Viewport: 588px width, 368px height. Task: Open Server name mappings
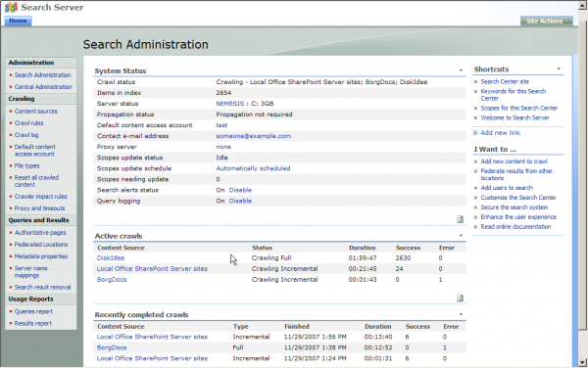[31, 272]
